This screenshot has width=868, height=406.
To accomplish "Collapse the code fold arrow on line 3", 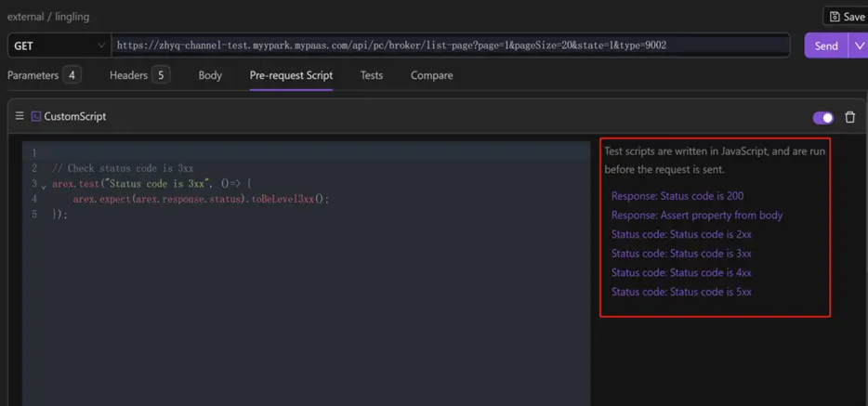I will pos(44,186).
